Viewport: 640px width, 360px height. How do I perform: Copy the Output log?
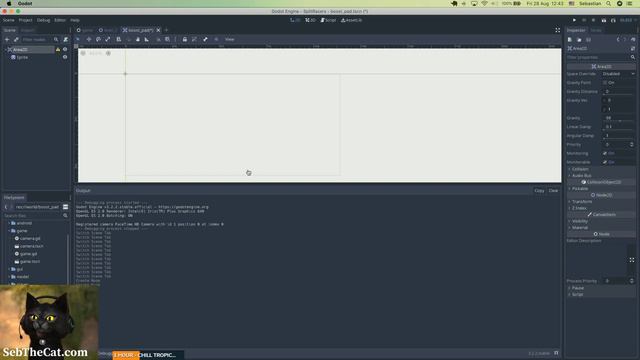(x=539, y=191)
